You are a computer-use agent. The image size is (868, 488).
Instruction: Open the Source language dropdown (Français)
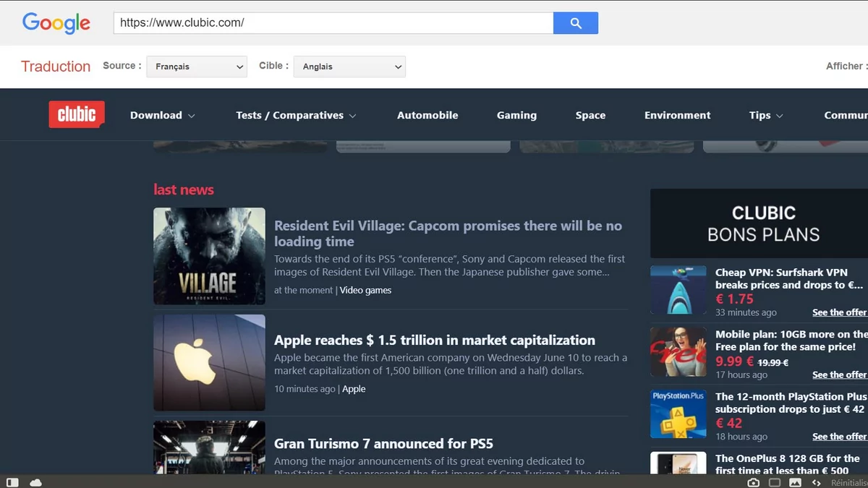(197, 67)
